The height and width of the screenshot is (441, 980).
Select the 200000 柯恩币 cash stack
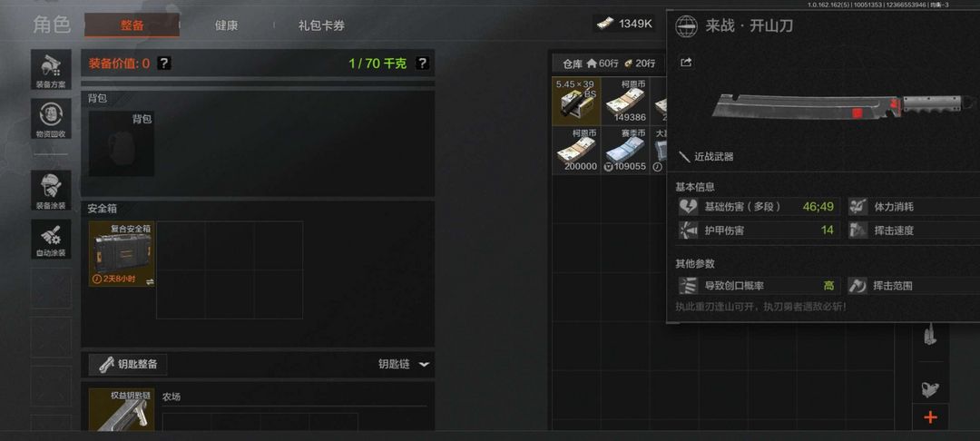tap(576, 150)
